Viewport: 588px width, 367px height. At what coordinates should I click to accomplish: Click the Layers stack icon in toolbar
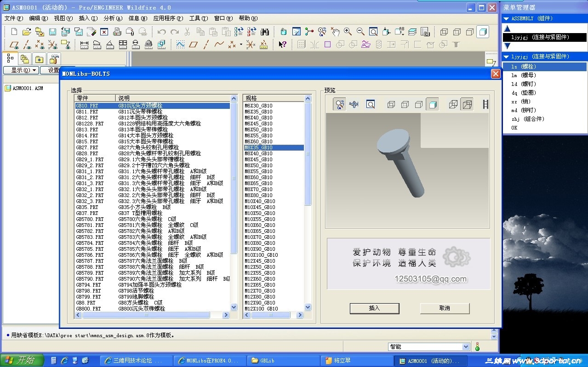412,32
